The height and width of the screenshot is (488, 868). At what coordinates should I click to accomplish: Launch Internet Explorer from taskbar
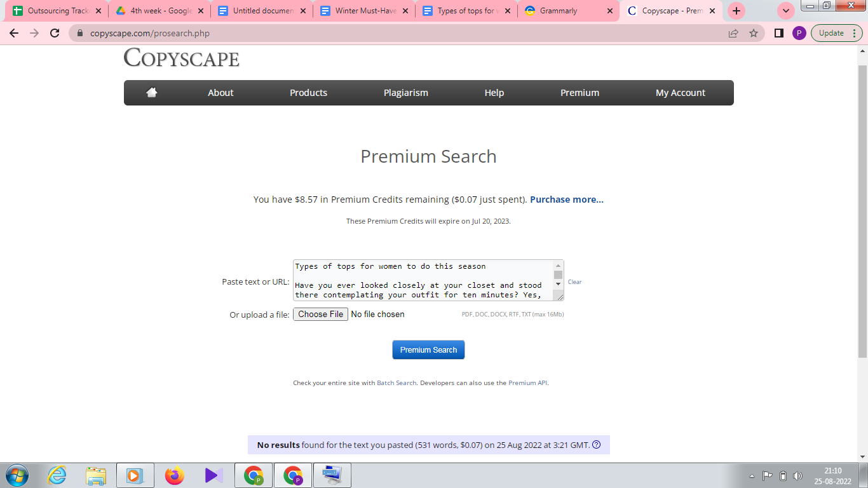[57, 475]
